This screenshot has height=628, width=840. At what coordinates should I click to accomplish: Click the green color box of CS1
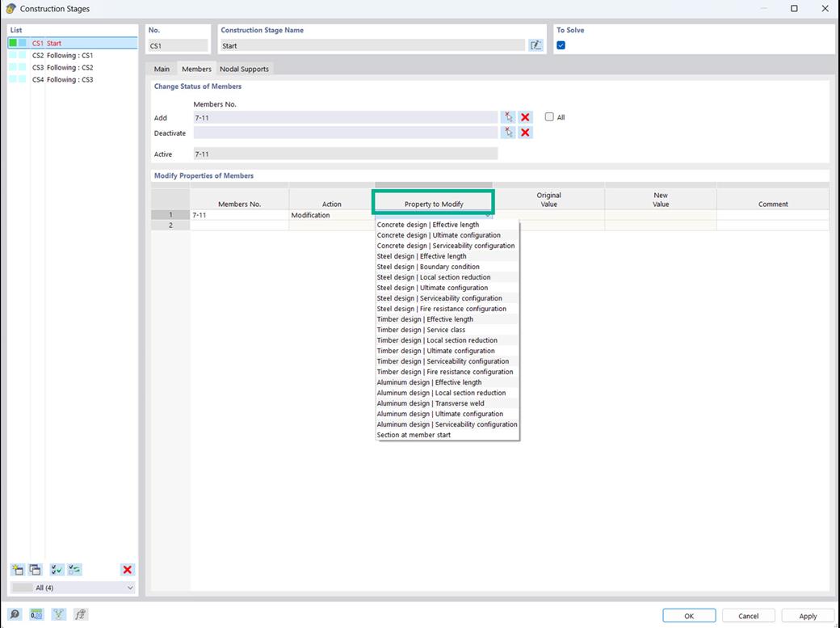pyautogui.click(x=13, y=43)
